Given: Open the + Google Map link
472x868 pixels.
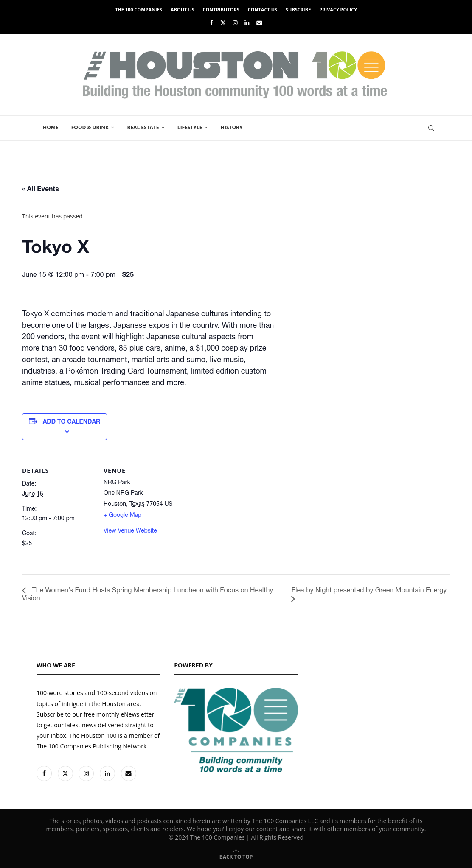Looking at the screenshot, I should (123, 515).
